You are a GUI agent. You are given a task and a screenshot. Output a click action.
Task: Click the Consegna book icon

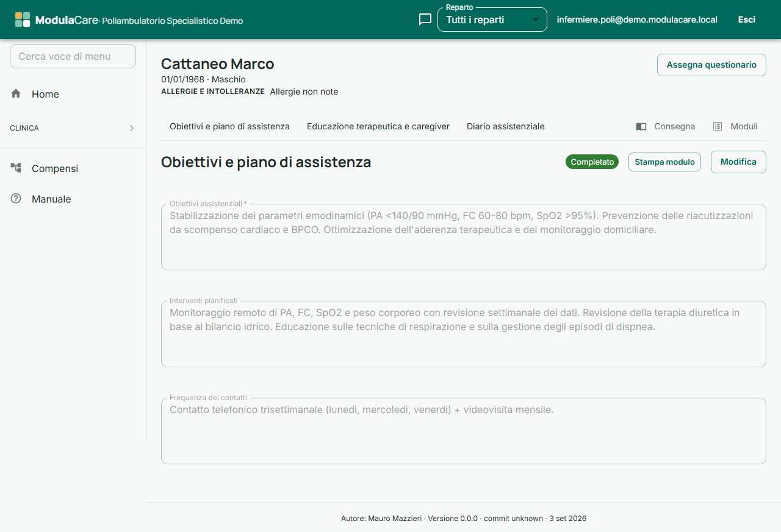click(x=641, y=126)
